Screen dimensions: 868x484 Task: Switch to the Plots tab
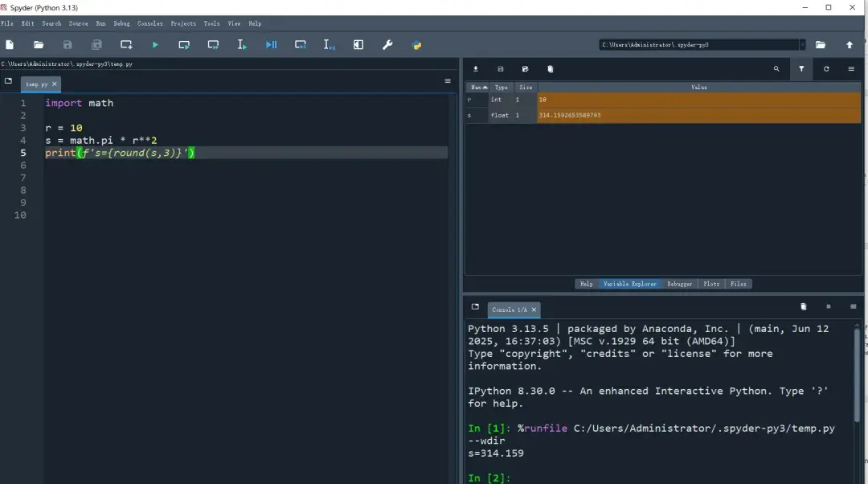(712, 283)
